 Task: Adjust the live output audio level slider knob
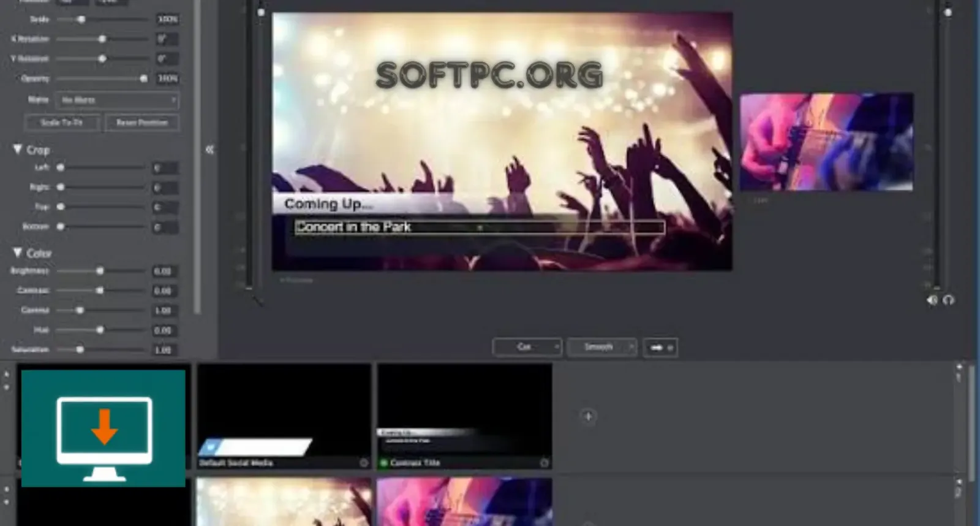[x=948, y=12]
